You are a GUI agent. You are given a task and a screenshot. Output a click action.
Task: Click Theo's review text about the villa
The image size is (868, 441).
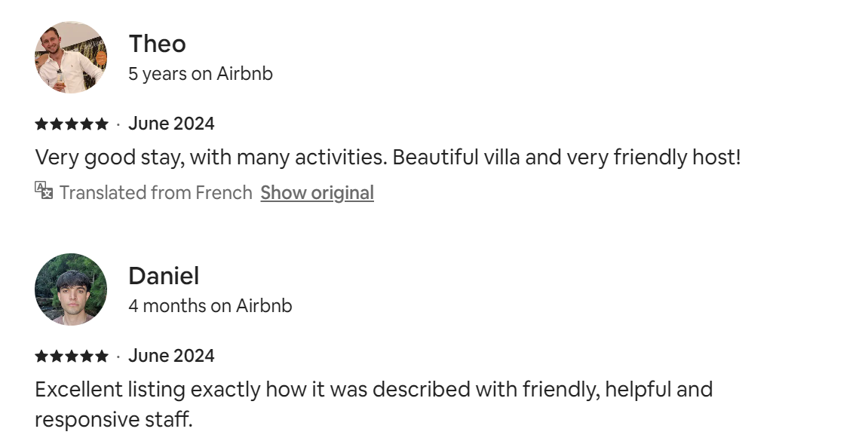[x=388, y=158]
